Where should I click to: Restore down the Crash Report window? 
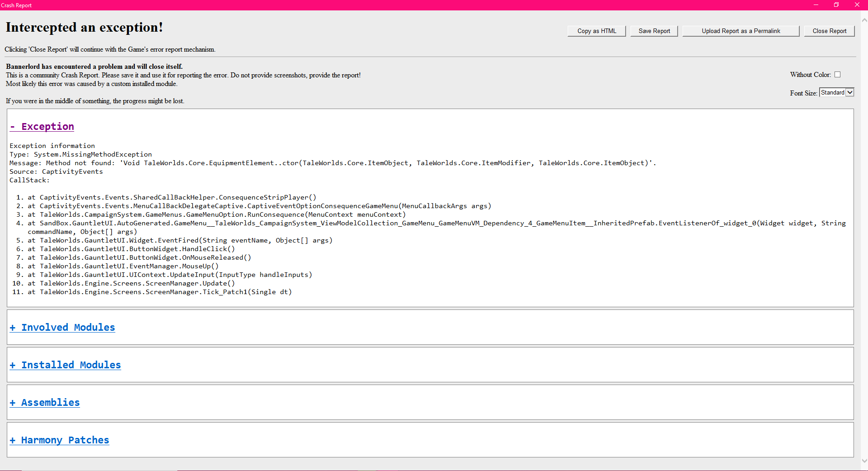(x=836, y=5)
